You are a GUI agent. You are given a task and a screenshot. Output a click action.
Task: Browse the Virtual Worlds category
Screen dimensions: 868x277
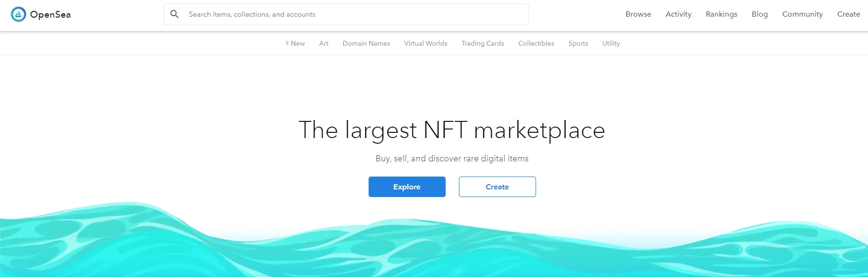[426, 43]
